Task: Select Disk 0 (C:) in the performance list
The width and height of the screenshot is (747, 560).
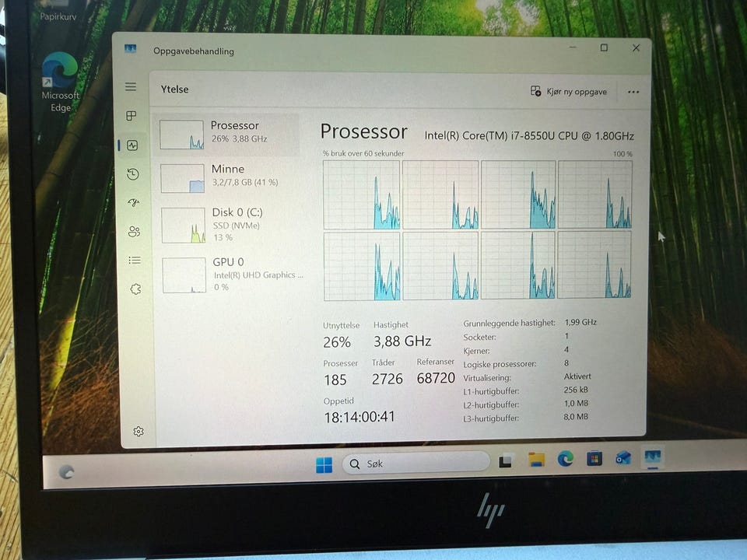Action: [229, 224]
